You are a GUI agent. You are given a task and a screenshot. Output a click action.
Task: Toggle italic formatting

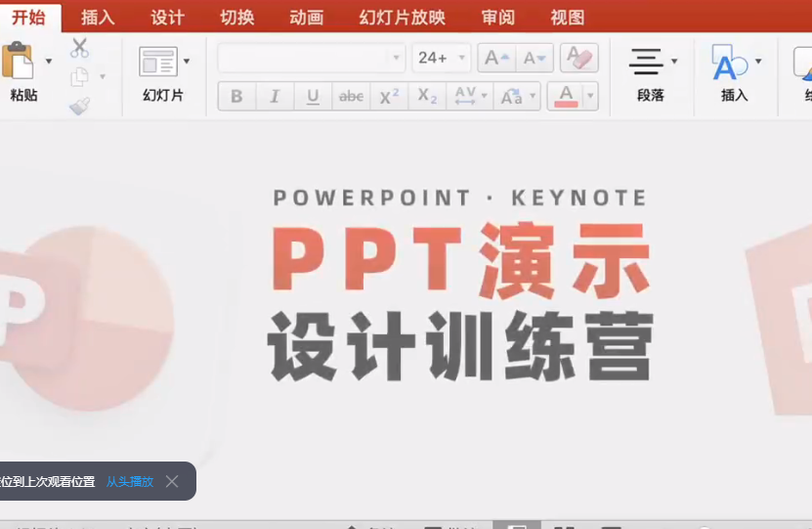tap(275, 96)
